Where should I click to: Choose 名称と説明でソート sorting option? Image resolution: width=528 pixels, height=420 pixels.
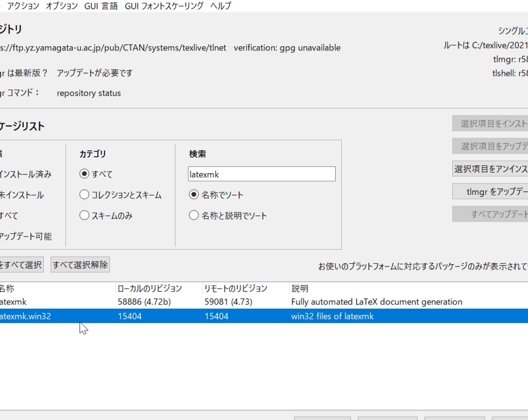tap(194, 215)
